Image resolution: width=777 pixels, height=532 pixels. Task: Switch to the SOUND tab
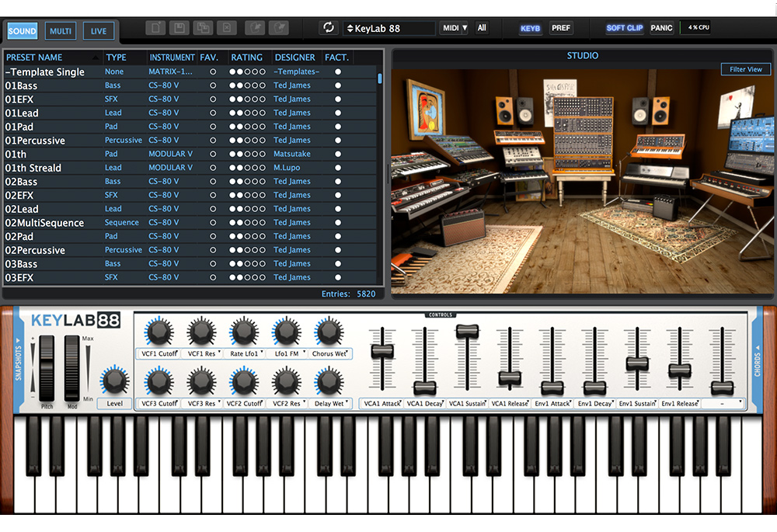[x=23, y=31]
